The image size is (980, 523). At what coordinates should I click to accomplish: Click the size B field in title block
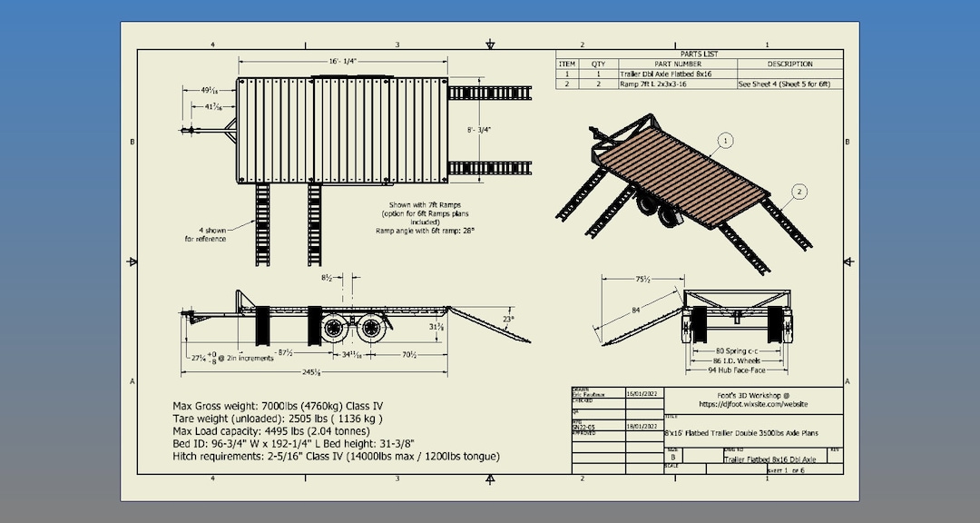coord(672,456)
